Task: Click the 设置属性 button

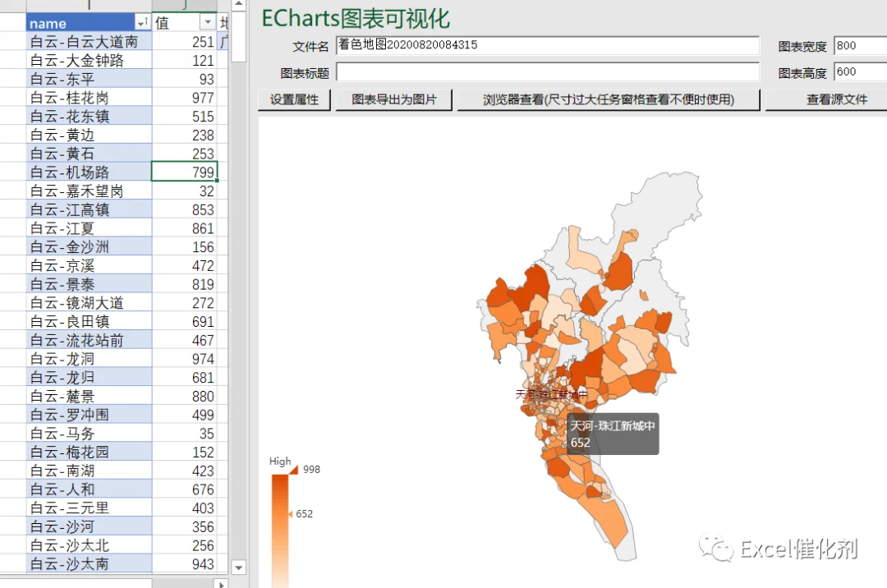Action: (294, 100)
